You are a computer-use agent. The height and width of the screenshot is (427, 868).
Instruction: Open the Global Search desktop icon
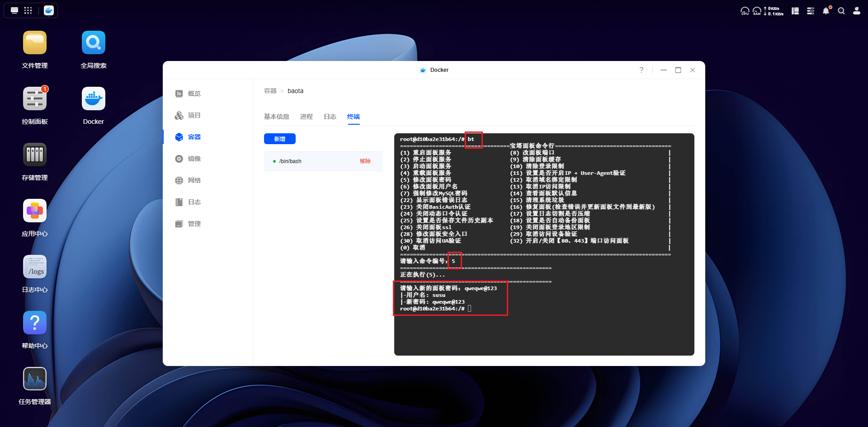pyautogui.click(x=93, y=43)
